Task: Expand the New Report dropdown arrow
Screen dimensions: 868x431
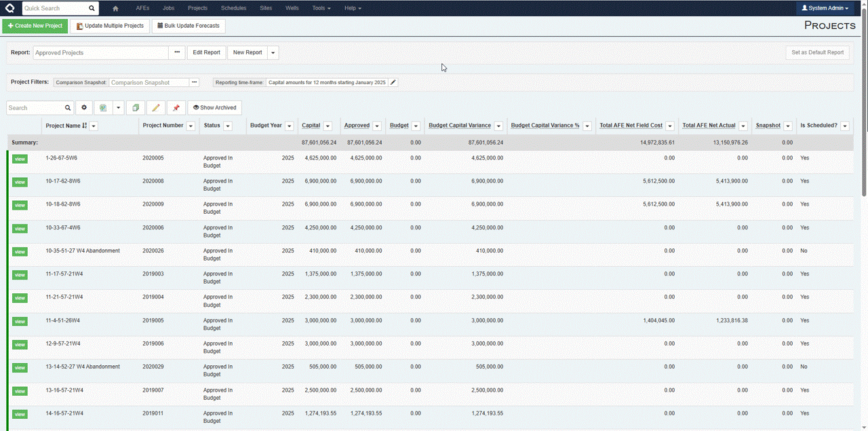Action: pos(273,52)
